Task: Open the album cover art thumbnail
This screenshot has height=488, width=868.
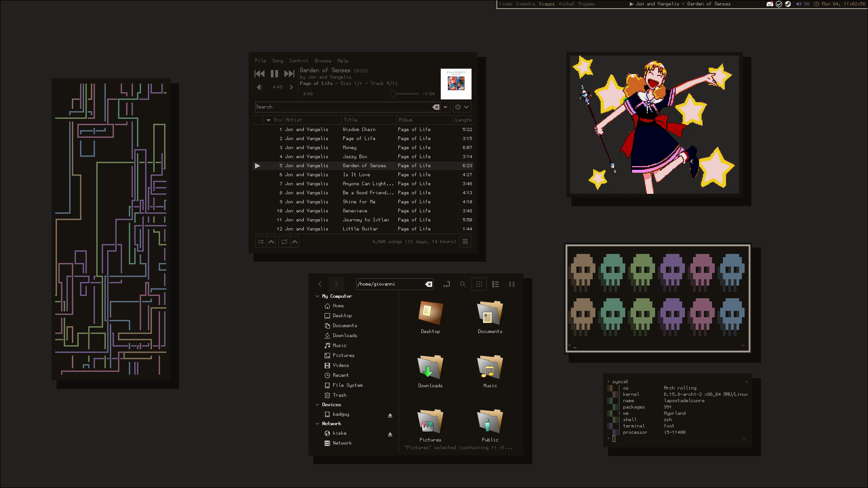Action: coord(456,84)
